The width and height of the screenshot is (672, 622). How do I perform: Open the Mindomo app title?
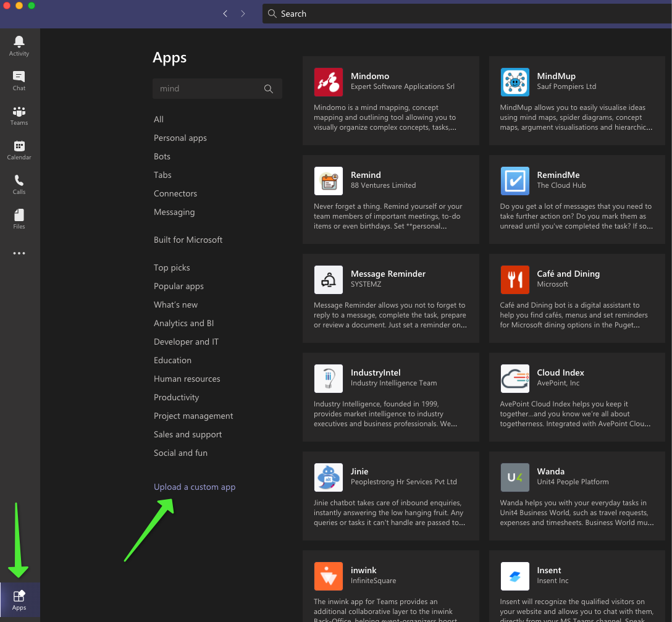[x=370, y=76]
